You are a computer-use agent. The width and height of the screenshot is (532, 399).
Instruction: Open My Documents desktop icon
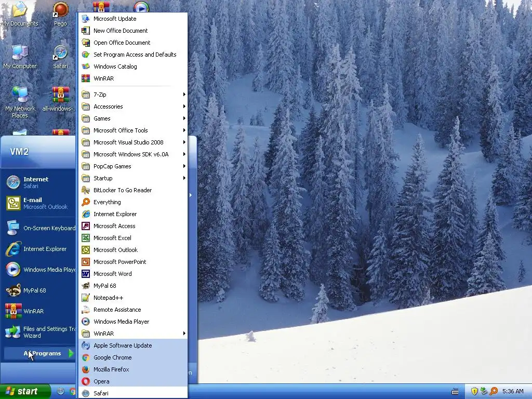click(20, 14)
